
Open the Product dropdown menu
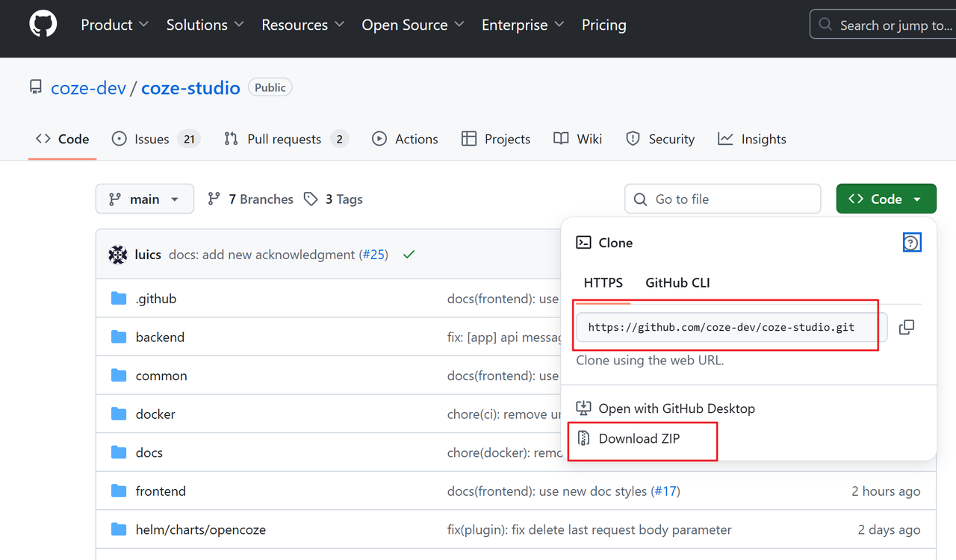114,25
